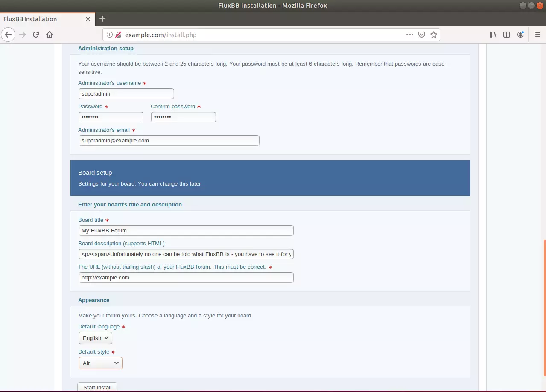Minimize the Firefox window
Image resolution: width=546 pixels, height=392 pixels.
tap(523, 5)
